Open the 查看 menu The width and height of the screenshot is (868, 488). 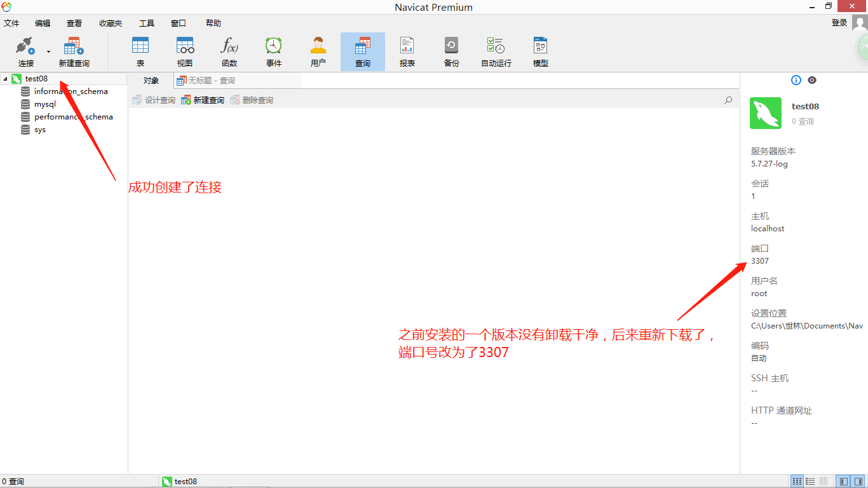[74, 23]
